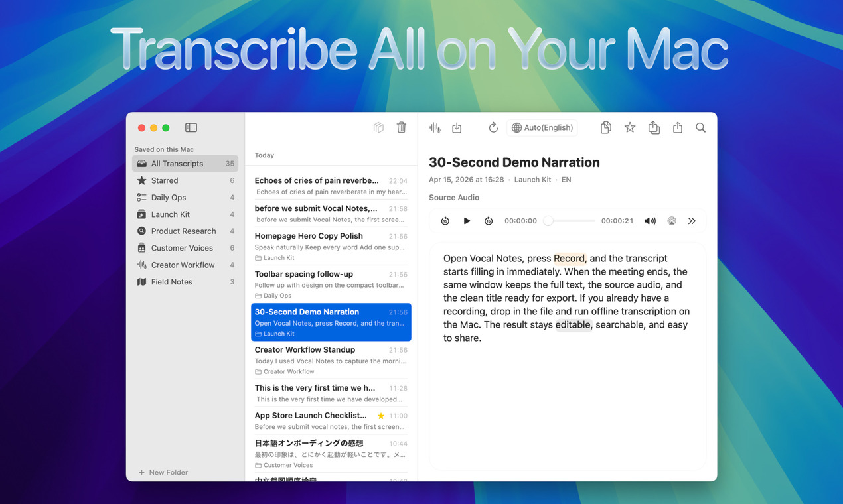The image size is (843, 504).
Task: Play the source audio
Action: (x=467, y=221)
